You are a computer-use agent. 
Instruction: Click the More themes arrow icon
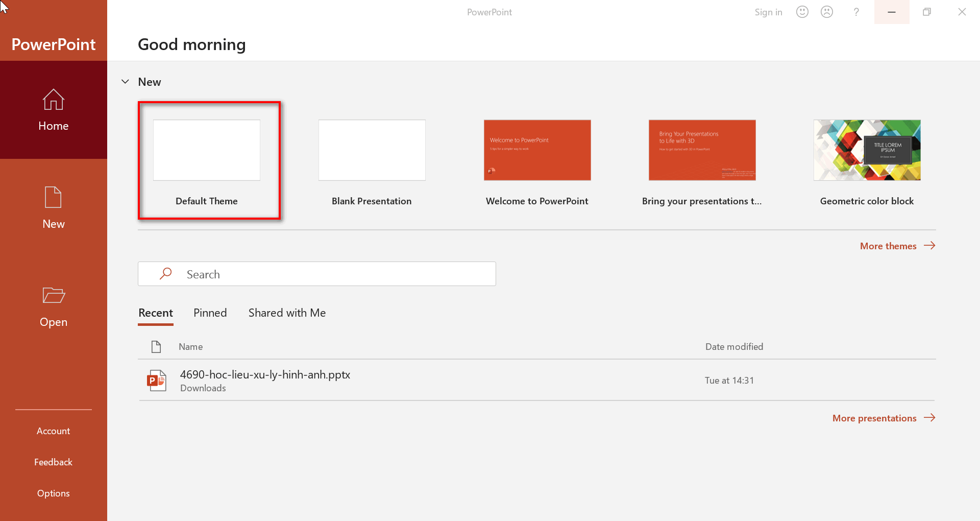coord(929,246)
